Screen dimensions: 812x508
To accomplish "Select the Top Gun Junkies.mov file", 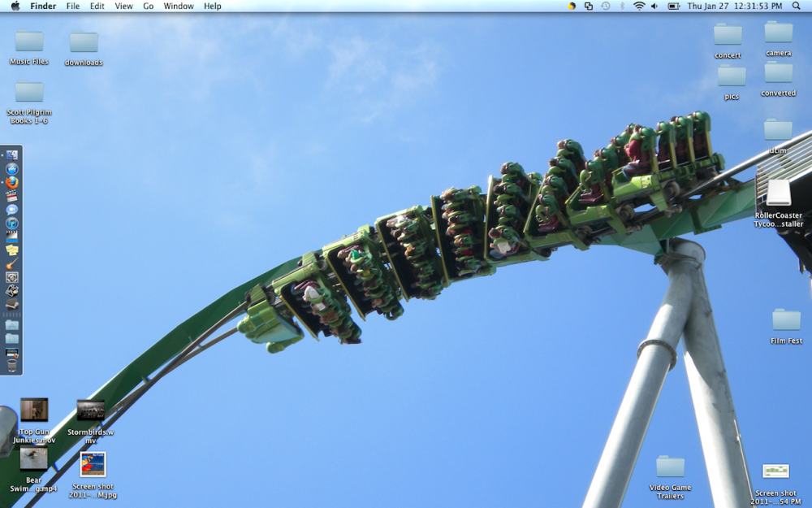I will click(34, 410).
